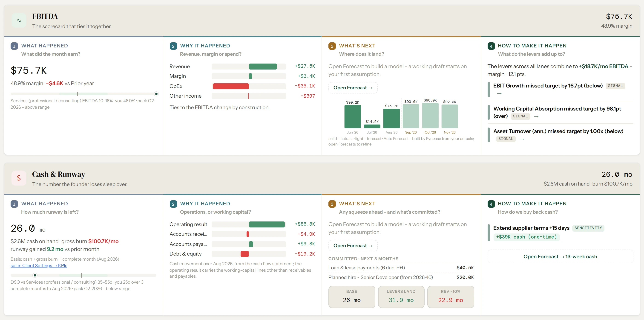Open Forecast 13-week cash view
The width and height of the screenshot is (644, 320).
[560, 256]
